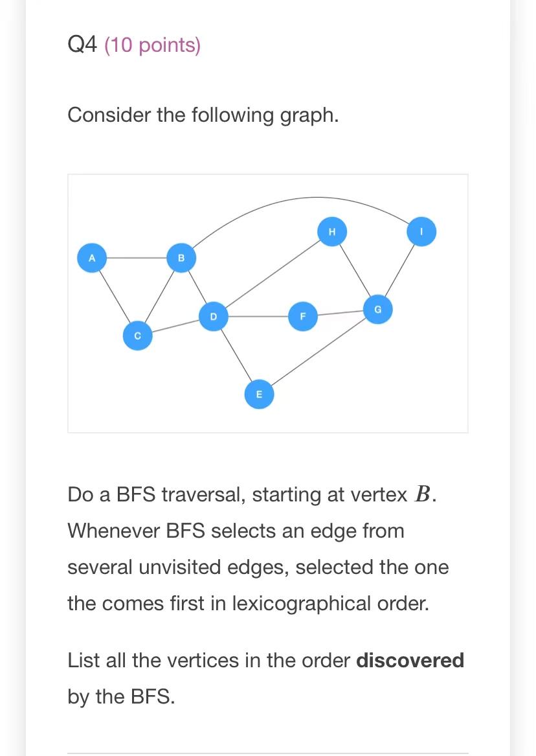Screen dimensions: 536x756
Task: Click the Q4 question heading
Action: pyautogui.click(x=83, y=45)
